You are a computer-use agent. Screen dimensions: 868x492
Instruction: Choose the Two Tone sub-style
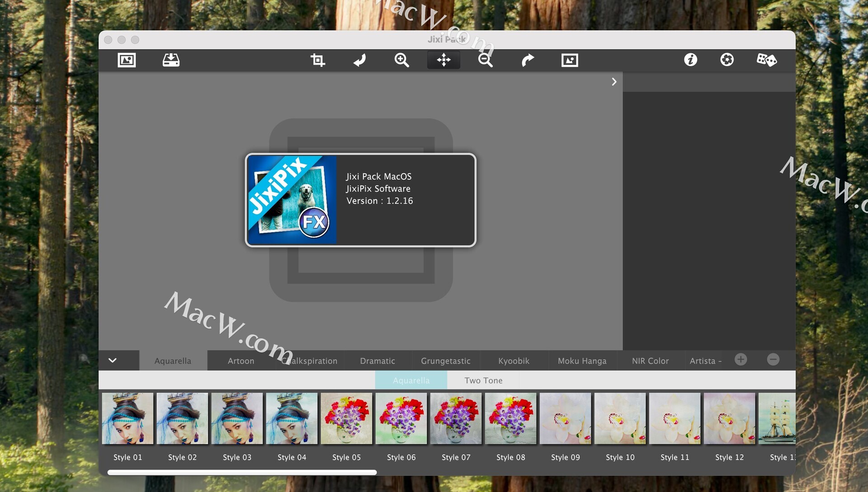click(483, 380)
